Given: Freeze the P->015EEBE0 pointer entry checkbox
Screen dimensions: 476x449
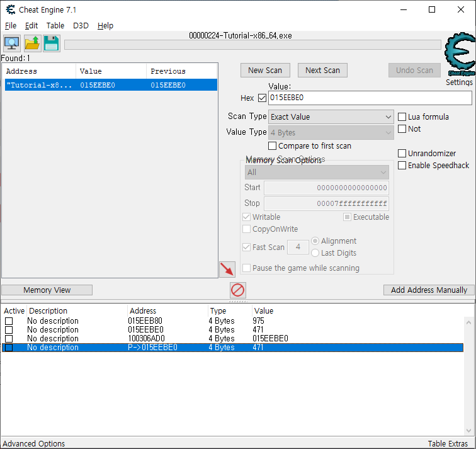Looking at the screenshot, I should (x=9, y=348).
